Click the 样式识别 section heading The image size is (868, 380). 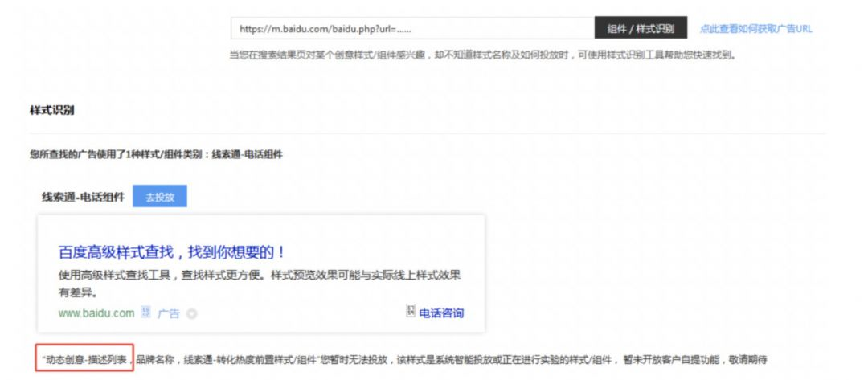tap(52, 111)
